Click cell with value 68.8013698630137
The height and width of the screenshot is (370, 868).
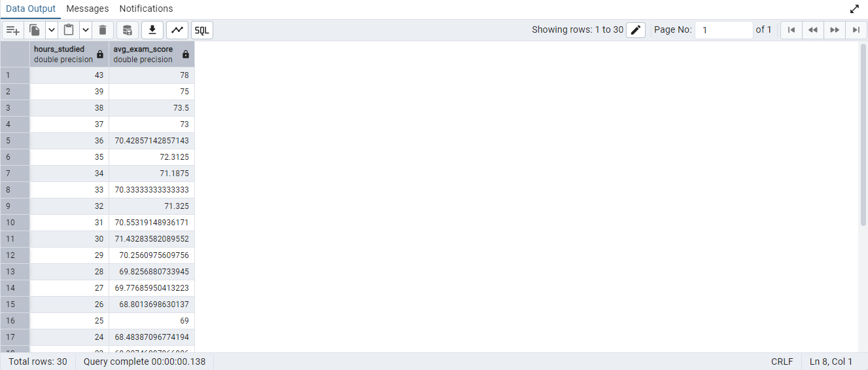(x=152, y=305)
